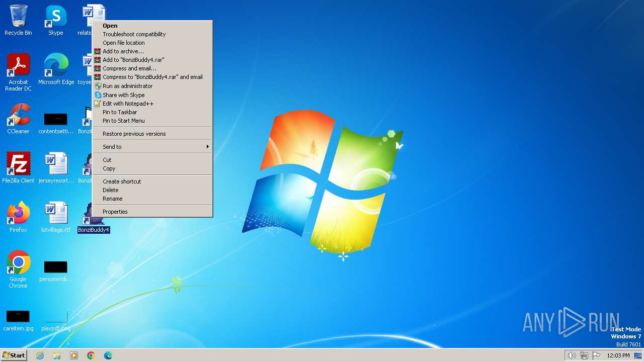Select the lotvillage.rtf document icon
The width and height of the screenshot is (644, 362).
tap(56, 217)
